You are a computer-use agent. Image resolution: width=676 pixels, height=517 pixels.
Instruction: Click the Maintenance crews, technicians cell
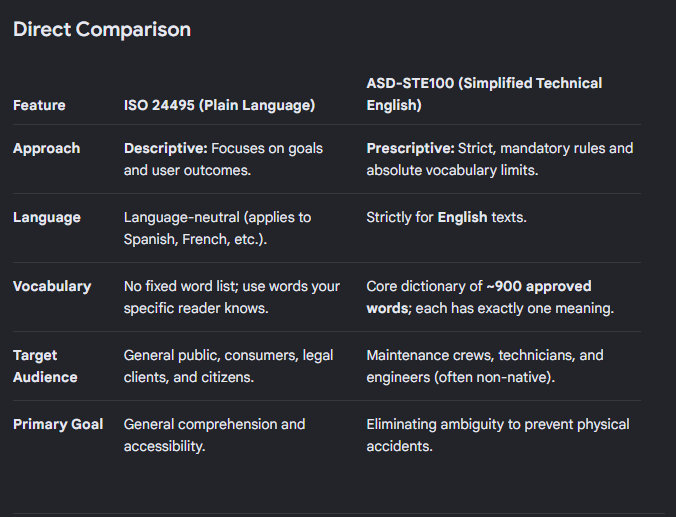pyautogui.click(x=485, y=366)
